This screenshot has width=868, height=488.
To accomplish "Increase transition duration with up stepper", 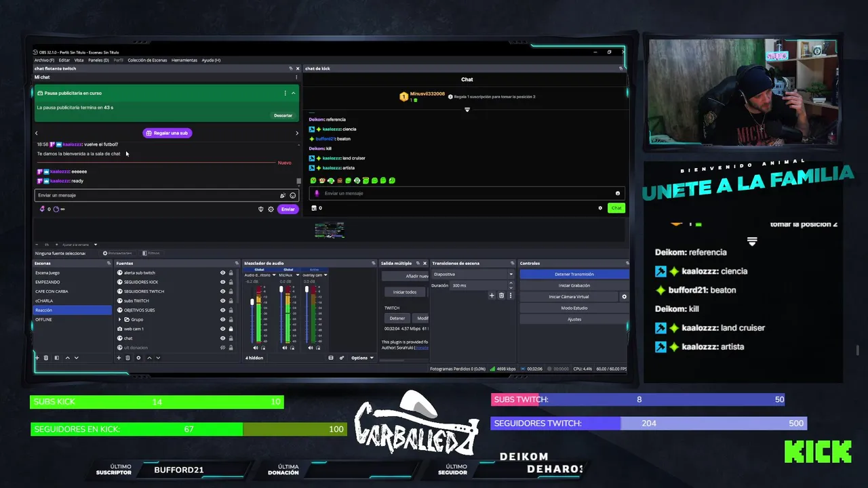I will pyautogui.click(x=511, y=284).
